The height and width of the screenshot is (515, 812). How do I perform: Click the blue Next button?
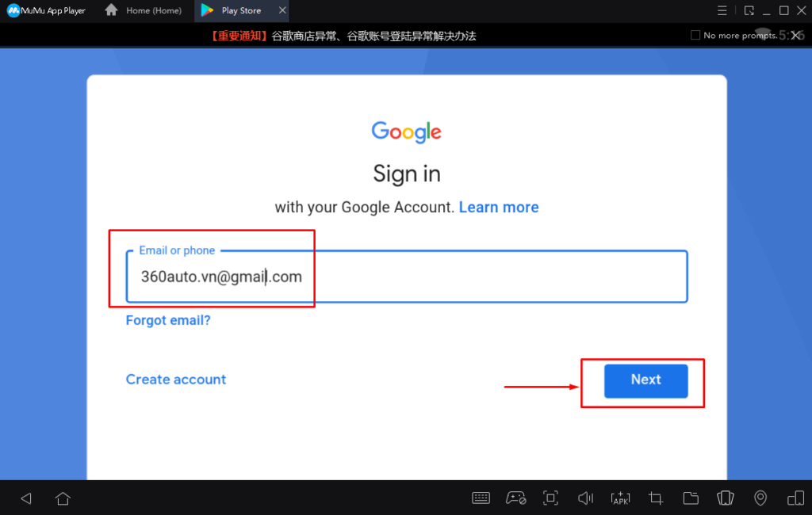coord(645,381)
